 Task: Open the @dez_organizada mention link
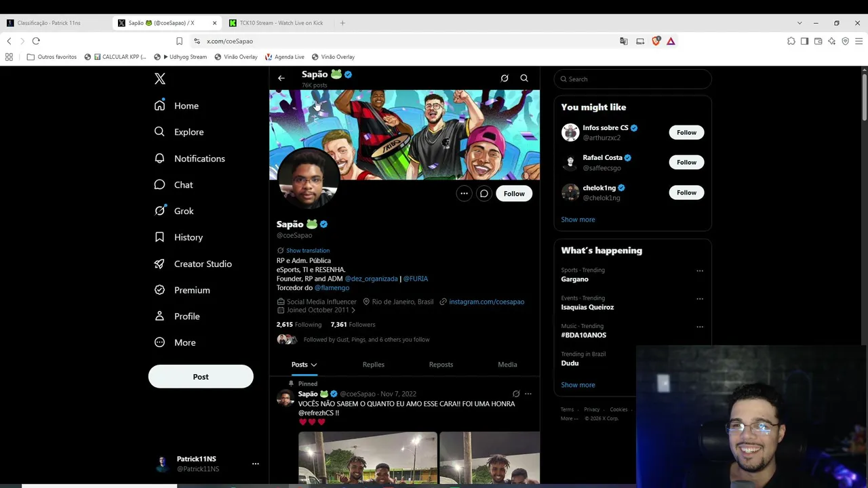tap(371, 279)
